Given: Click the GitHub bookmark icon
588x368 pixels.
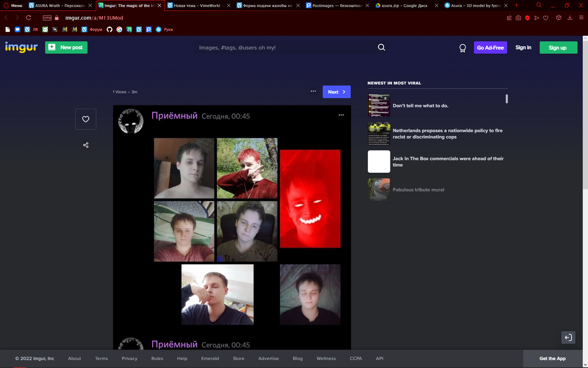Looking at the screenshot, I should [109, 29].
